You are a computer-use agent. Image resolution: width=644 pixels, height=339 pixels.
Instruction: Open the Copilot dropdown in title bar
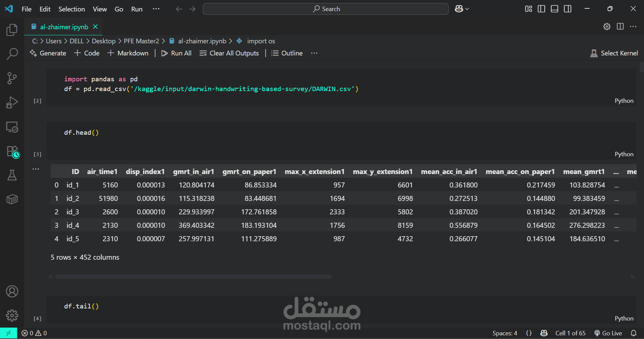click(462, 9)
